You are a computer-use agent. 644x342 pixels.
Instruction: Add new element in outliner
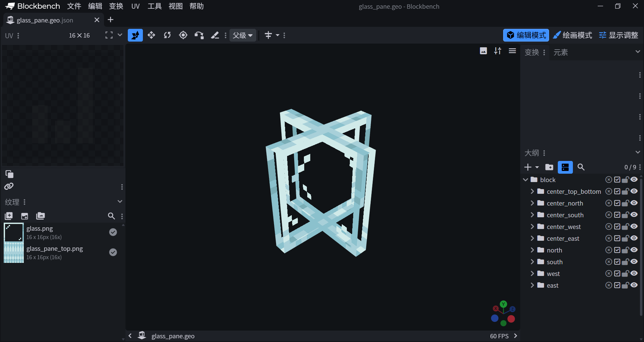(528, 167)
